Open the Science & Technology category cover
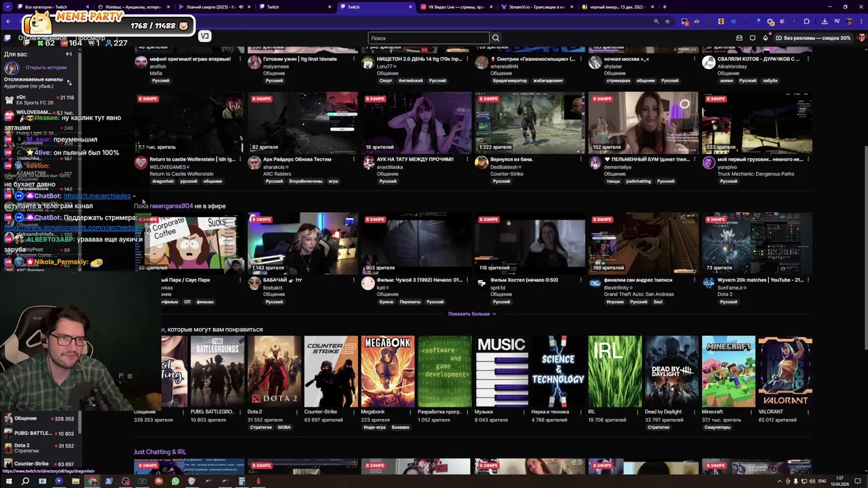The height and width of the screenshot is (488, 868). click(x=558, y=371)
